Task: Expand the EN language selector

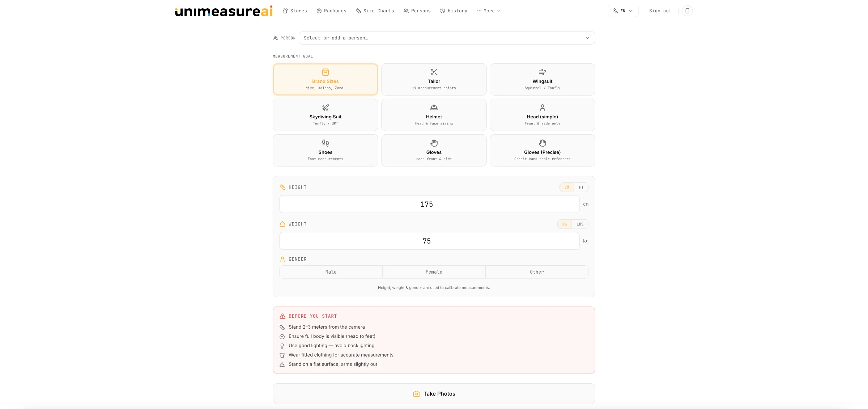Action: [623, 11]
